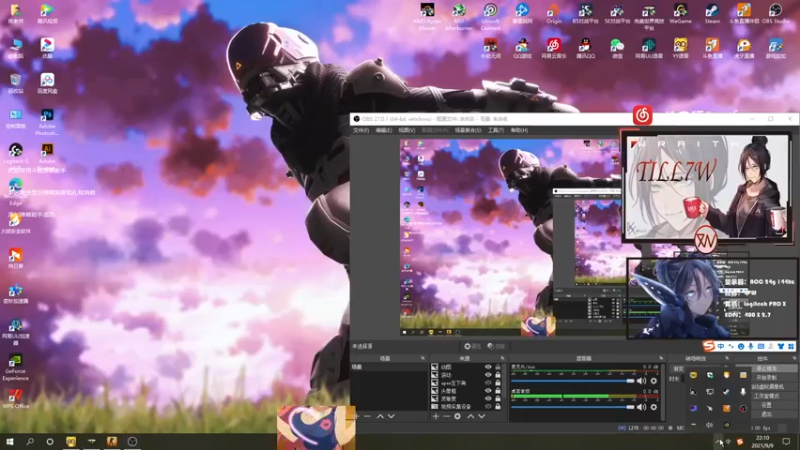
Task: Pop out the 来源 dock panel
Action: point(503,358)
